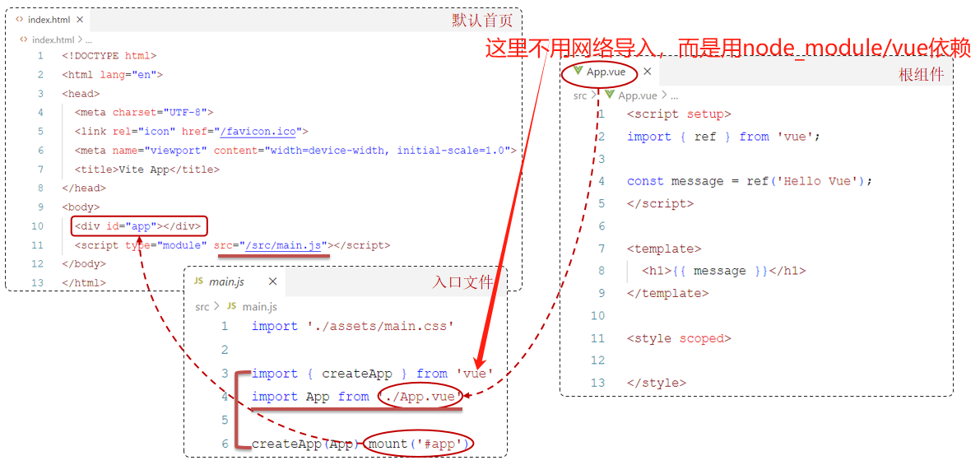This screenshot has height=465, width=980.
Task: Open the index.html breadcrumb segment
Action: point(53,40)
